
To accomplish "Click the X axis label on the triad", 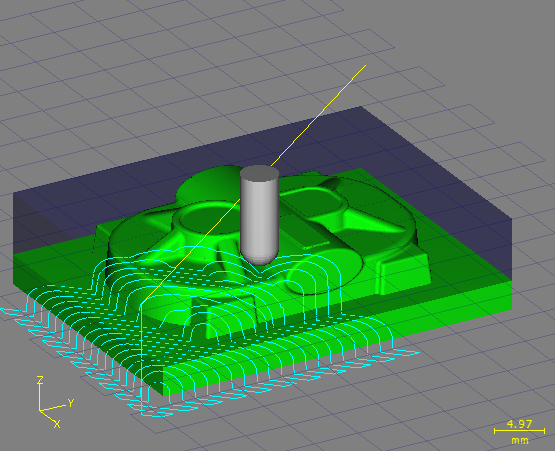I will pyautogui.click(x=57, y=424).
